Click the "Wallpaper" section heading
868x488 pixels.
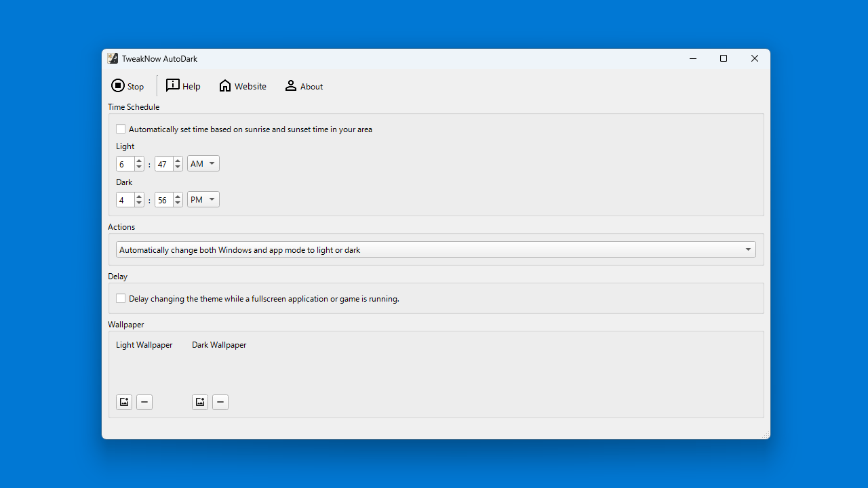click(x=125, y=325)
